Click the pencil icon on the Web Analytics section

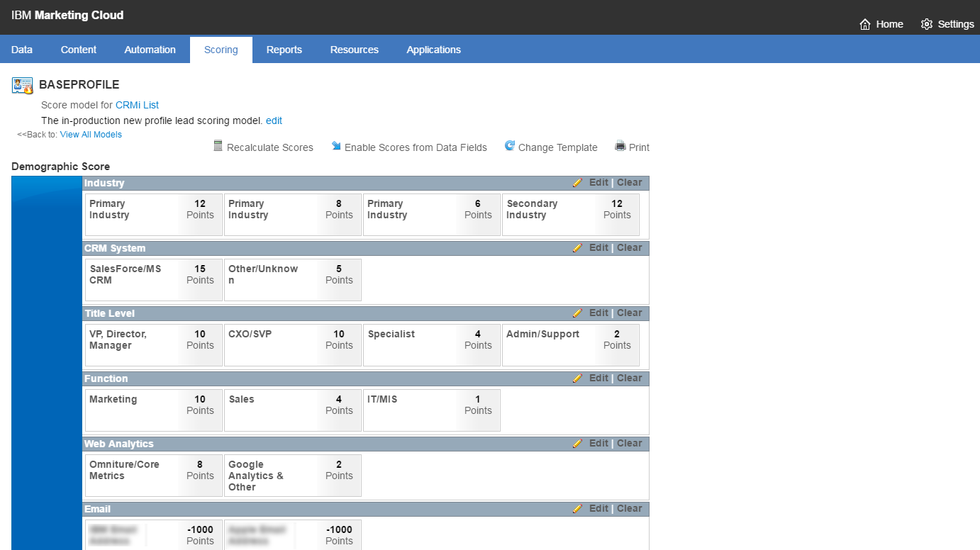coord(577,443)
